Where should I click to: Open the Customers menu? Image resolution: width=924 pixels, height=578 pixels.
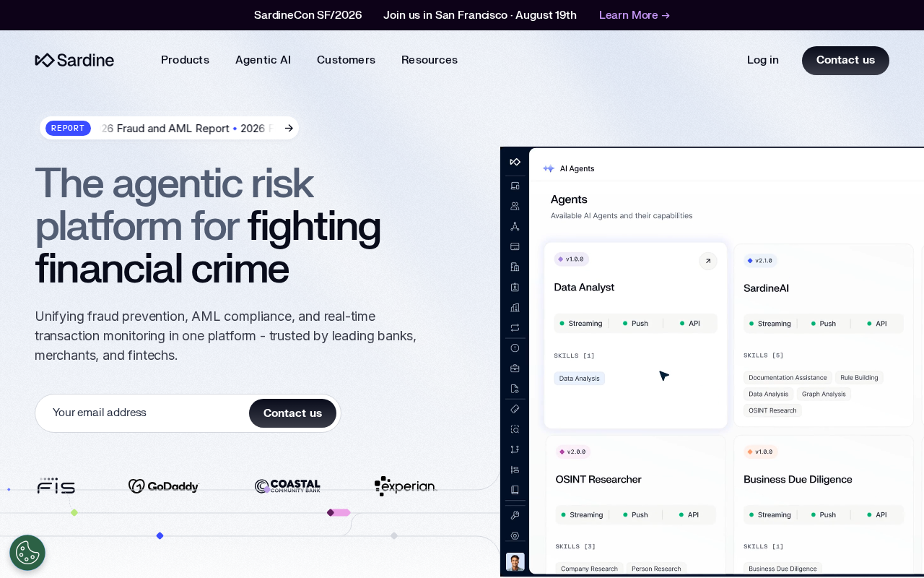pyautogui.click(x=346, y=60)
